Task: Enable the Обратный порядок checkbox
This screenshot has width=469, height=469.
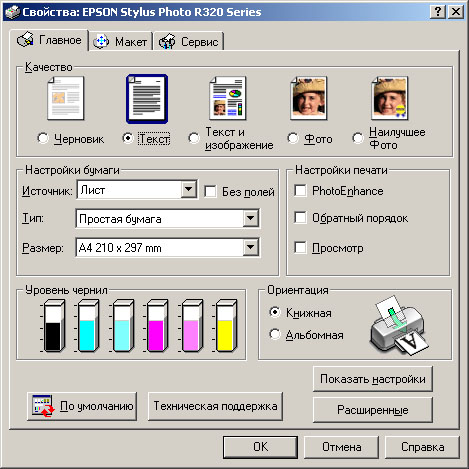Action: tap(300, 218)
